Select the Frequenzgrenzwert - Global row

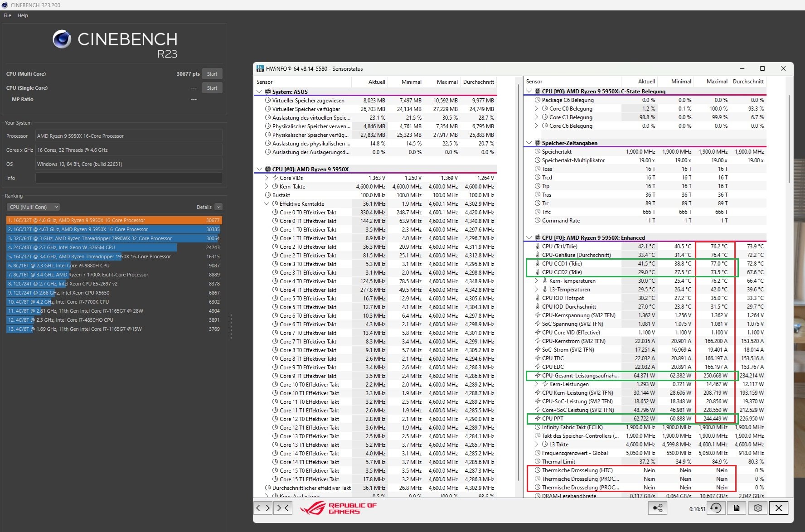click(x=646, y=453)
